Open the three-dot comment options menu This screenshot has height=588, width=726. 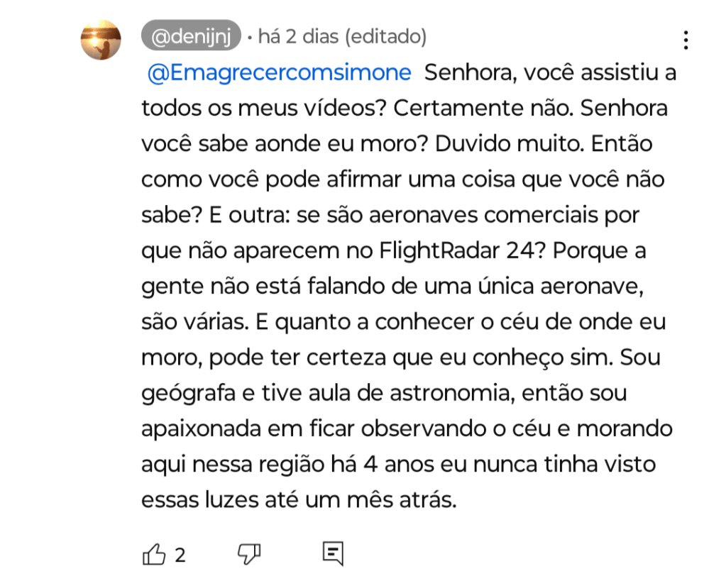pyautogui.click(x=686, y=40)
